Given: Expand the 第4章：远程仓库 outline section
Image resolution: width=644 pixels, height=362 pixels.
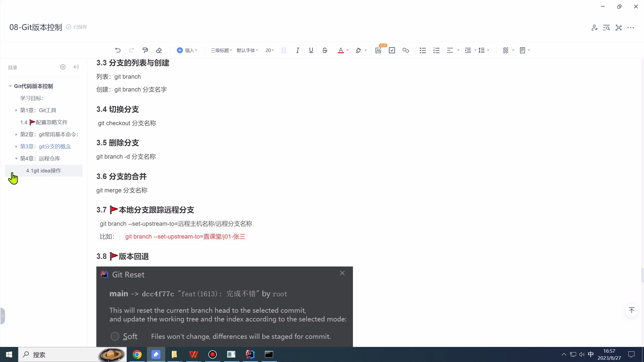Looking at the screenshot, I should point(16,158).
